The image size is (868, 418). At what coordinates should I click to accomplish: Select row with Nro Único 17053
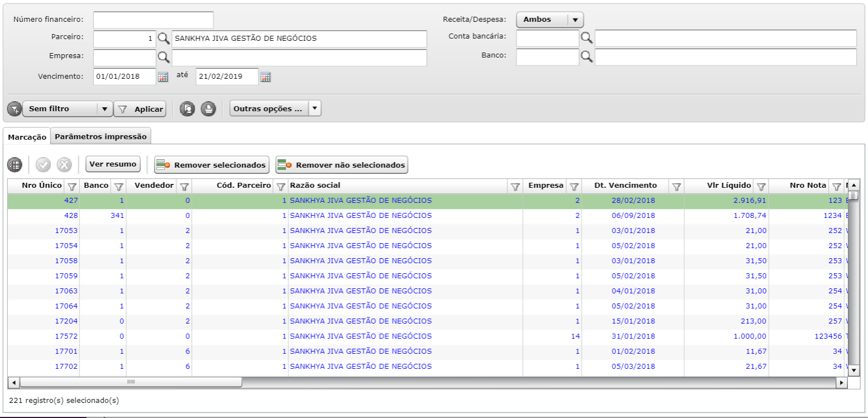[x=427, y=231]
